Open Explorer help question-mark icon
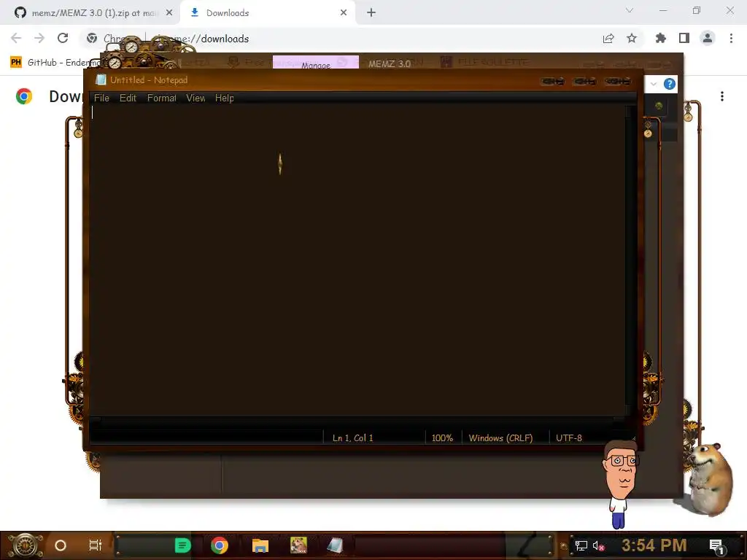 tap(670, 85)
